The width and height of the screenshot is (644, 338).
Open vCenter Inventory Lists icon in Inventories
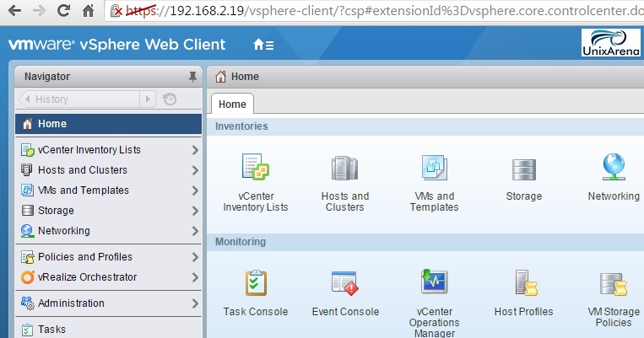click(x=256, y=167)
